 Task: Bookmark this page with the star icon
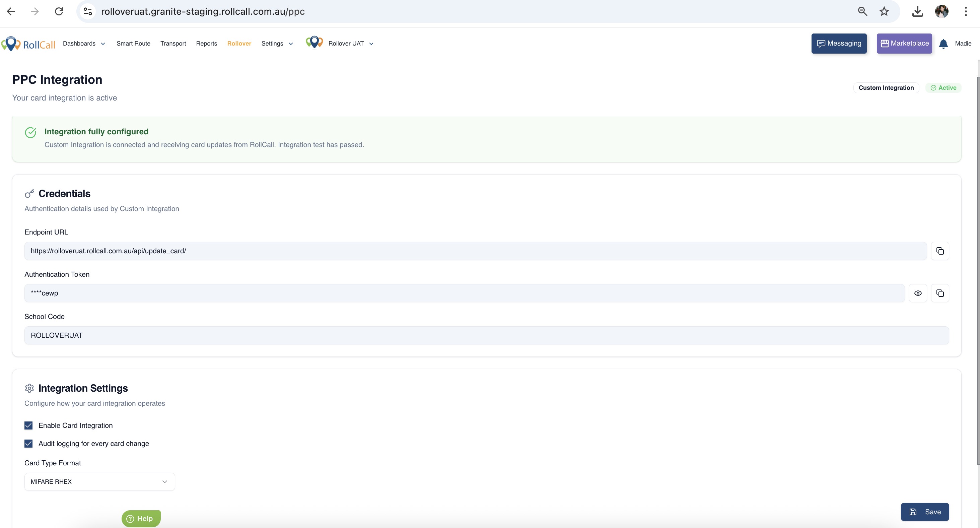884,11
